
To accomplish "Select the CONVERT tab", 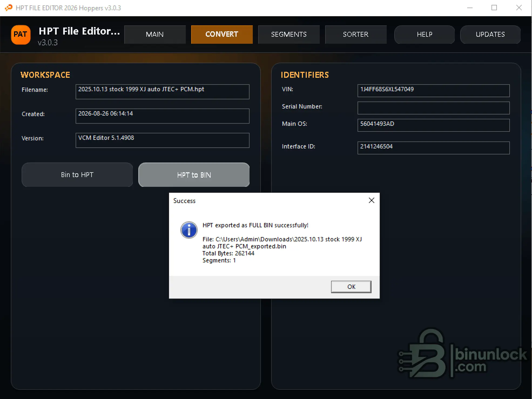I will [x=222, y=34].
